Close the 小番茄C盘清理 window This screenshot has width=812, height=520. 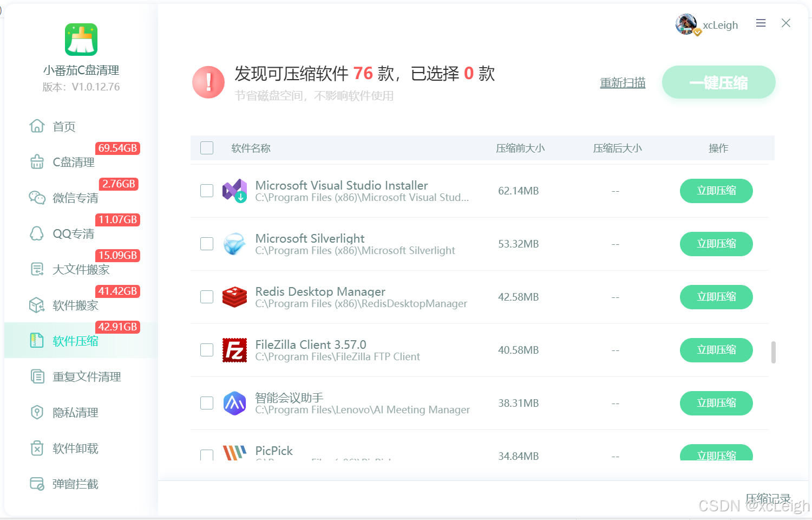tap(786, 23)
